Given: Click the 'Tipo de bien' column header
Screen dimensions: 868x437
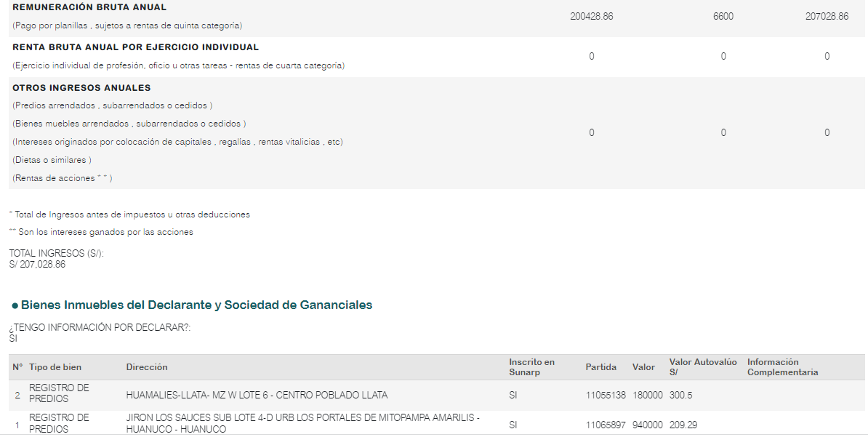Looking at the screenshot, I should (x=55, y=367).
